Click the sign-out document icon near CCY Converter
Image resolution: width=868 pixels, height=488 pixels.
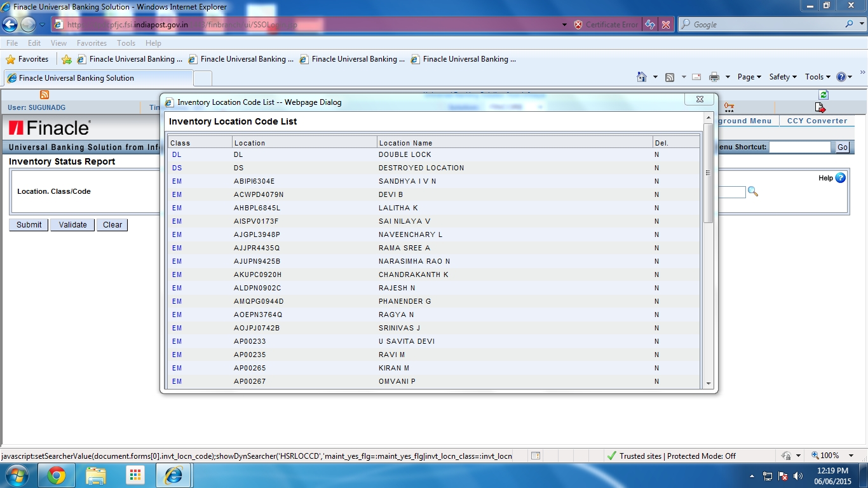[x=820, y=107]
